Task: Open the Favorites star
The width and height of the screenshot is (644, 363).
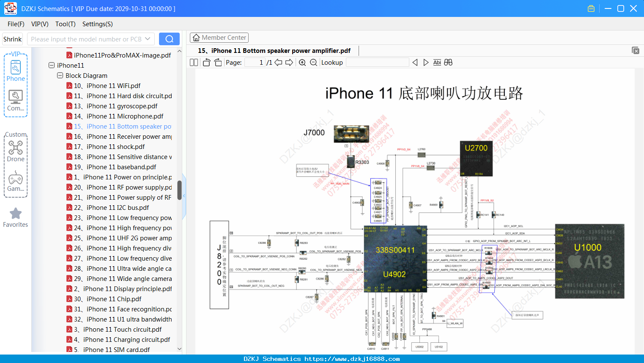Action: [16, 217]
